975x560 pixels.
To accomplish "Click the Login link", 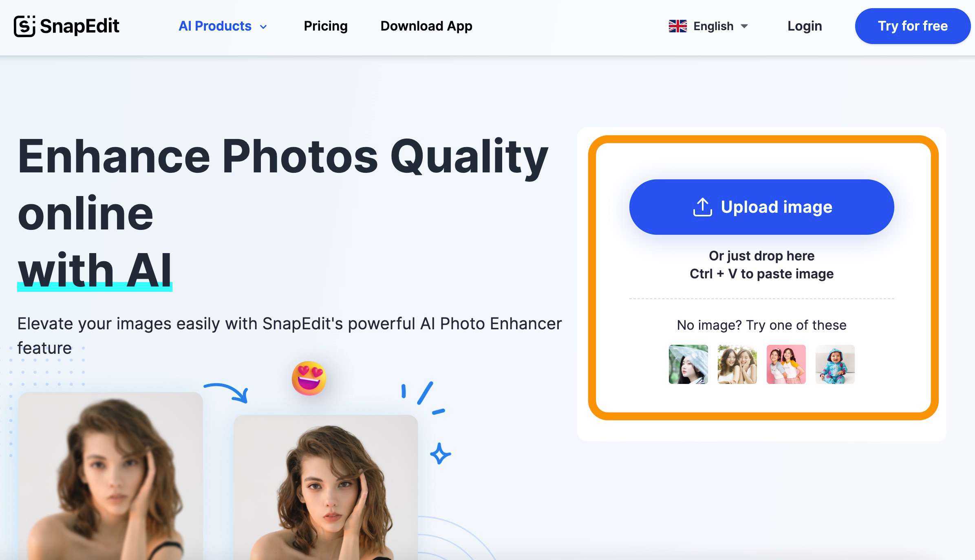I will (804, 25).
